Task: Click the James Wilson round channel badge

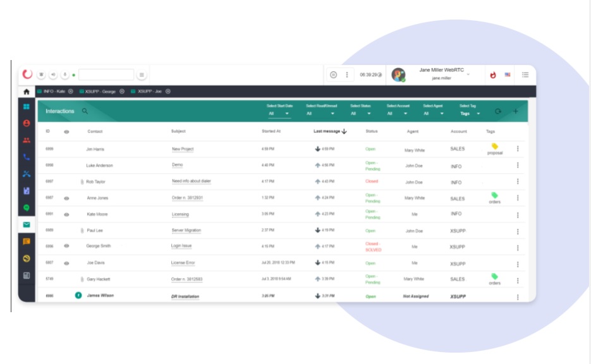Action: pyautogui.click(x=78, y=295)
